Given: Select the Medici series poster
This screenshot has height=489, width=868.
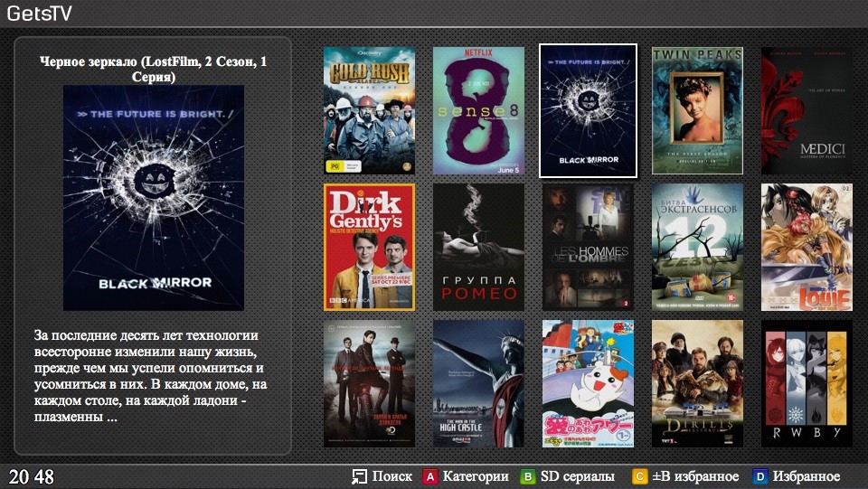Looking at the screenshot, I should pyautogui.click(x=807, y=110).
